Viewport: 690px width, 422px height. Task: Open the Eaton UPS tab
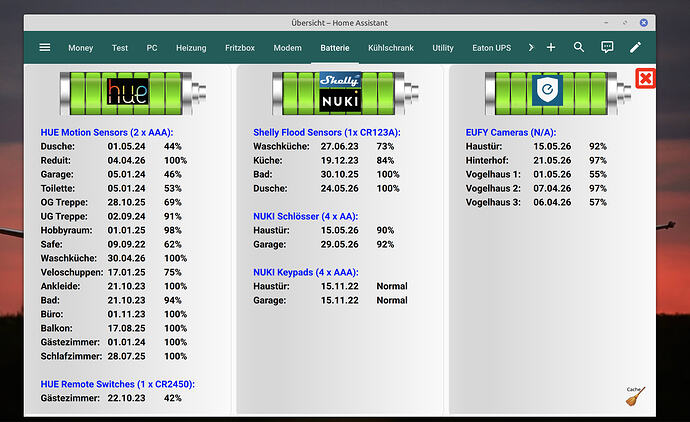coord(492,48)
